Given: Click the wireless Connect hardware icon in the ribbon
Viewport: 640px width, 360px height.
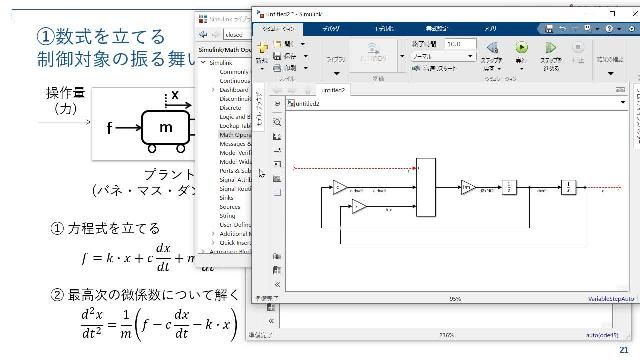Looking at the screenshot, I should pos(373,48).
